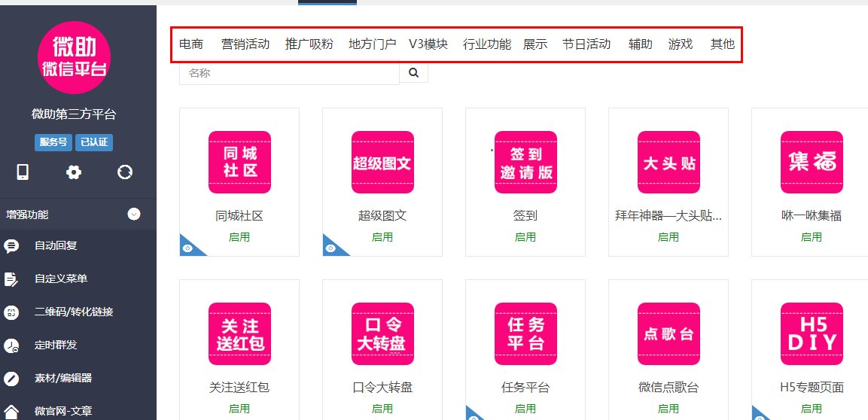Switch to the 营销活动 category tab
Image resolution: width=868 pixels, height=420 pixels.
tap(245, 44)
